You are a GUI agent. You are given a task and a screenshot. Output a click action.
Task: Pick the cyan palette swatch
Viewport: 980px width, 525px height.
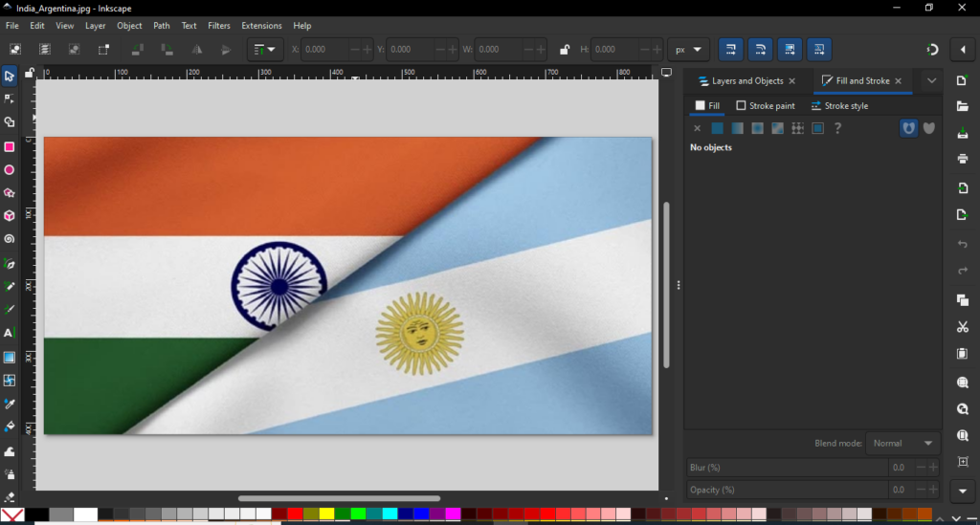click(x=390, y=514)
